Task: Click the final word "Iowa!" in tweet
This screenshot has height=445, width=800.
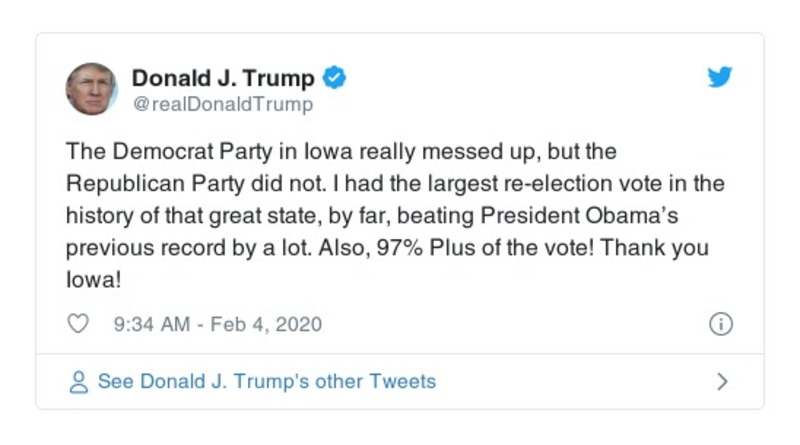Action: point(93,281)
